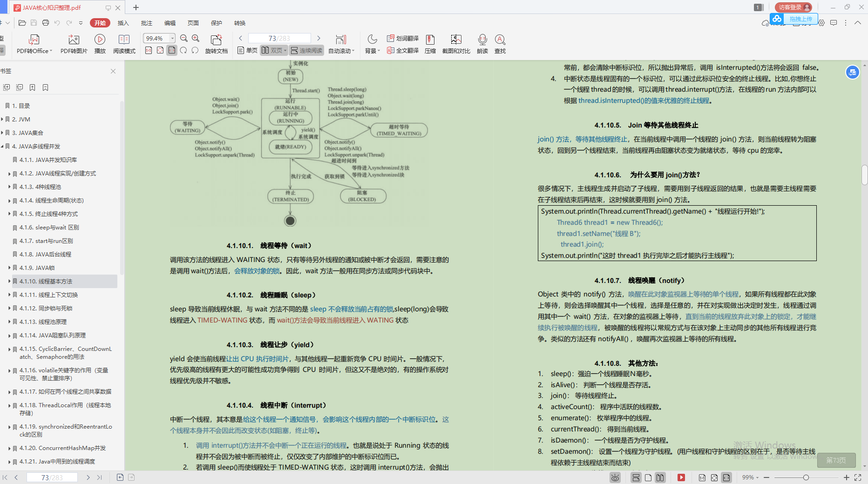
Task: Switch to 阅读模式 reading mode
Action: click(x=124, y=44)
